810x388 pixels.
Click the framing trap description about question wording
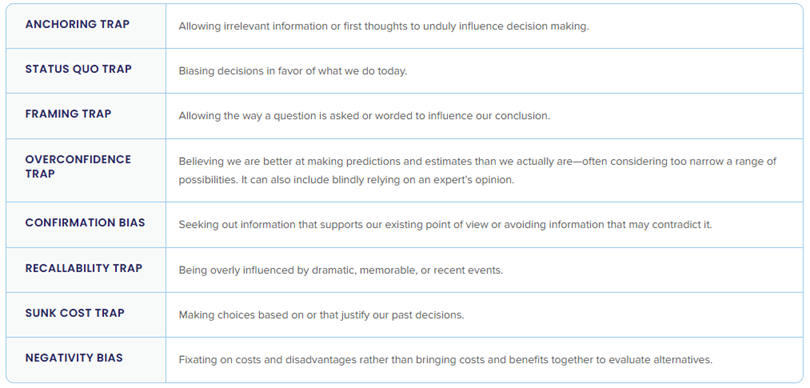click(364, 116)
